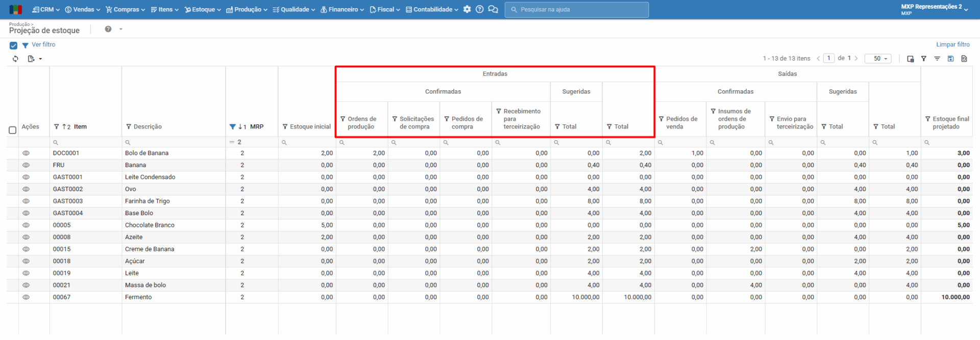View details eye icon for 00067
Screen dimensions: 980x340
click(x=26, y=297)
